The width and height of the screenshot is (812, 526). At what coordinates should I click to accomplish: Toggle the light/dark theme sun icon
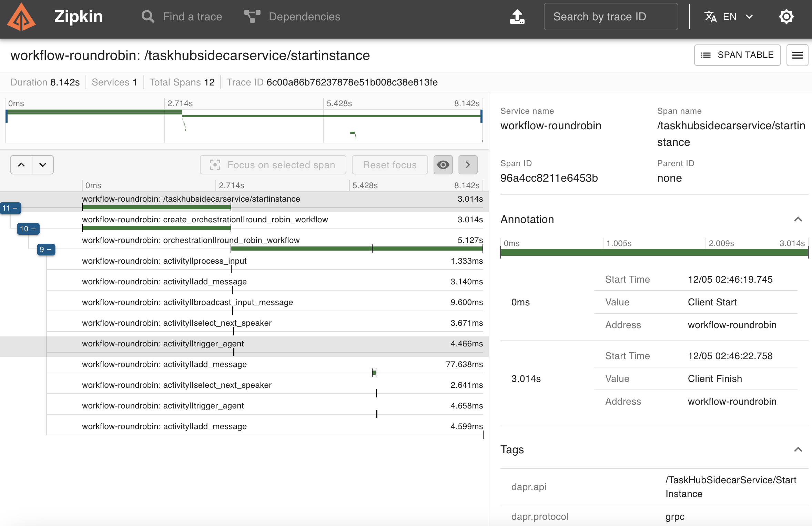pyautogui.click(x=786, y=17)
